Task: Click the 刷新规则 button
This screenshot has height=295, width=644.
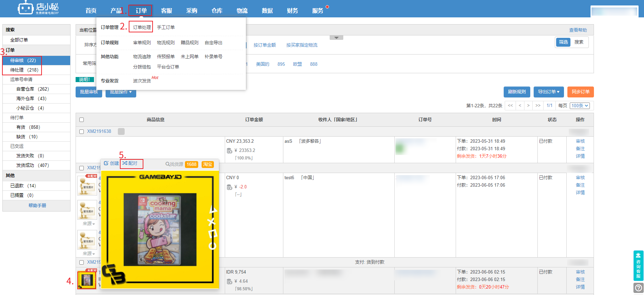Action: (517, 92)
